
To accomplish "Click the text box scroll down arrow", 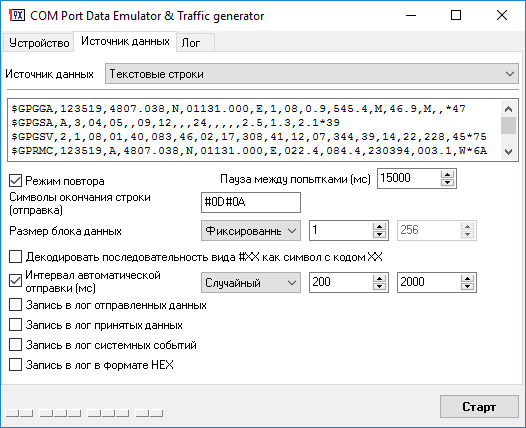I will (x=508, y=152).
